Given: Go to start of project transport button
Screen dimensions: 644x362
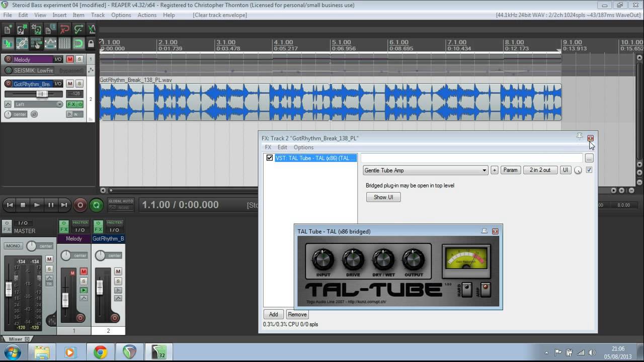Looking at the screenshot, I should click(x=9, y=205).
